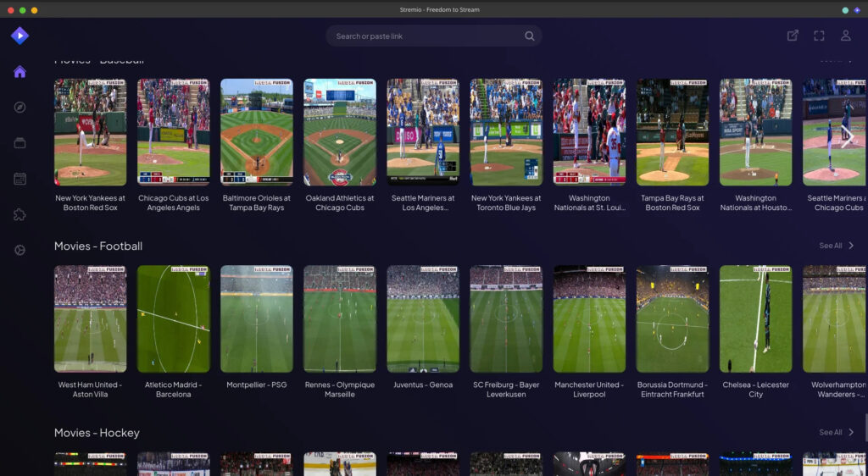868x476 pixels.
Task: Open the Settings icon in sidebar
Action: [x=20, y=251]
